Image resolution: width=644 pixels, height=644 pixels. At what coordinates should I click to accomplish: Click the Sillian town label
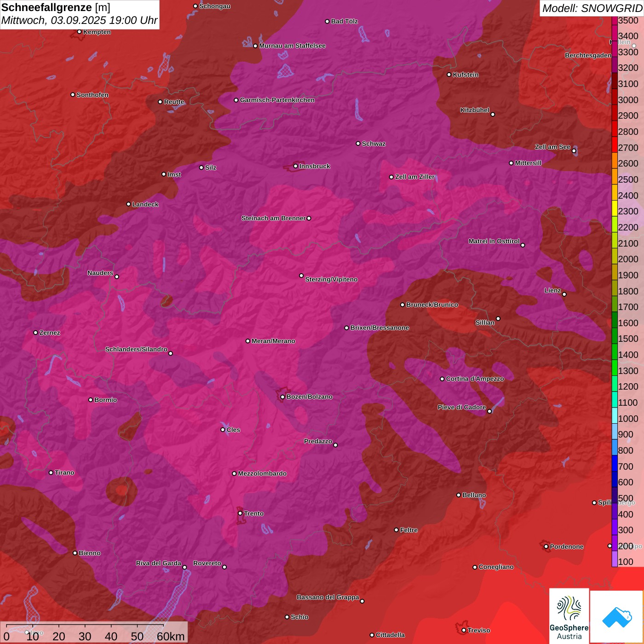[485, 322]
